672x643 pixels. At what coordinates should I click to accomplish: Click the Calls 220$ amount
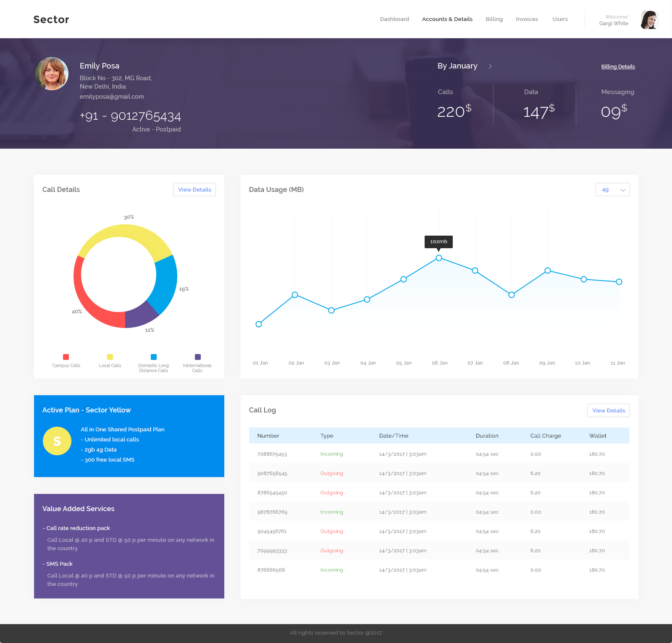454,111
